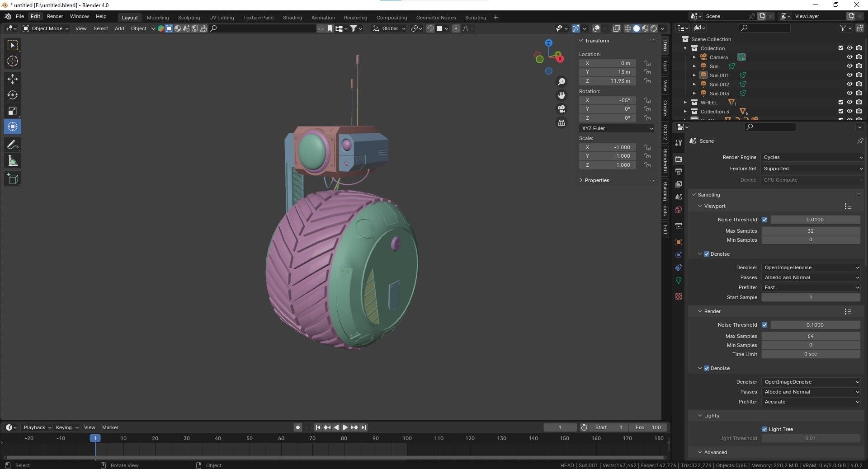The image size is (868, 469).
Task: Open the BlenderKit sidebar tab
Action: [x=665, y=161]
